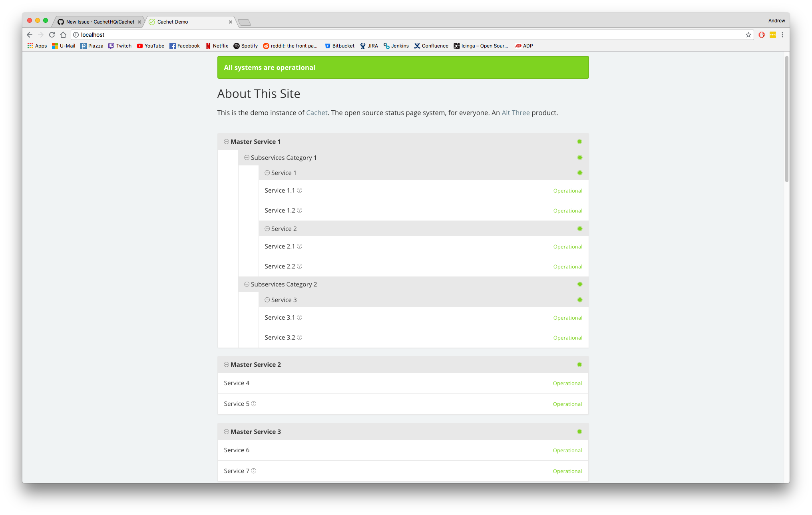Click the tooltip icon next to Service 2.1
This screenshot has height=515, width=812.
[300, 246]
